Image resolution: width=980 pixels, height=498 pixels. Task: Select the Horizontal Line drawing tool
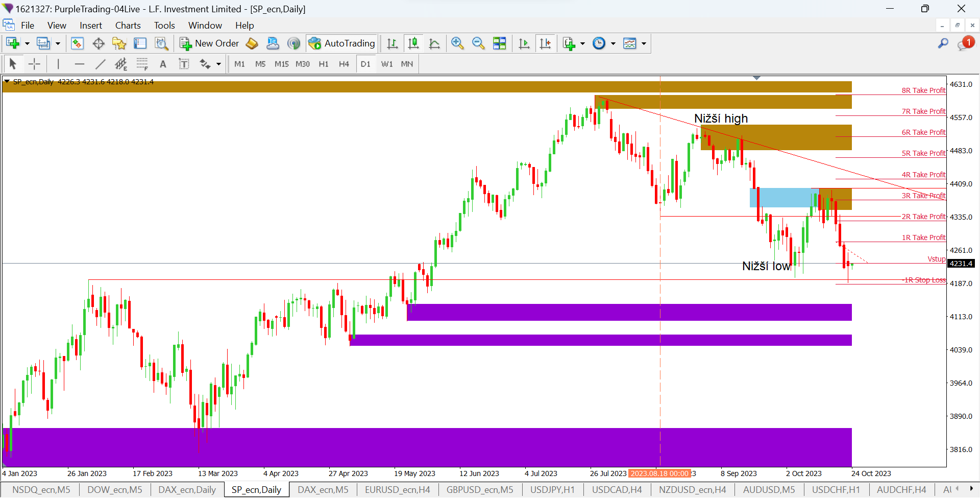tap(79, 64)
